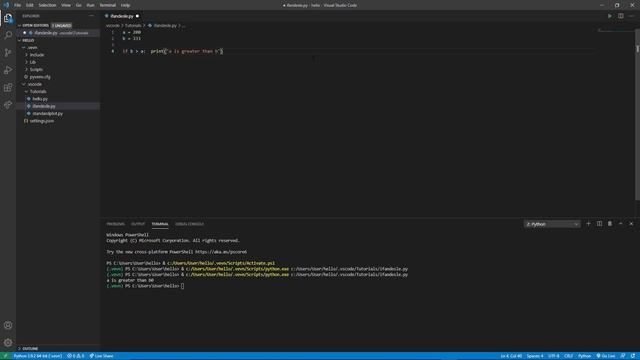Open settings.json in the file tree
The height and width of the screenshot is (360, 640).
click(42, 121)
